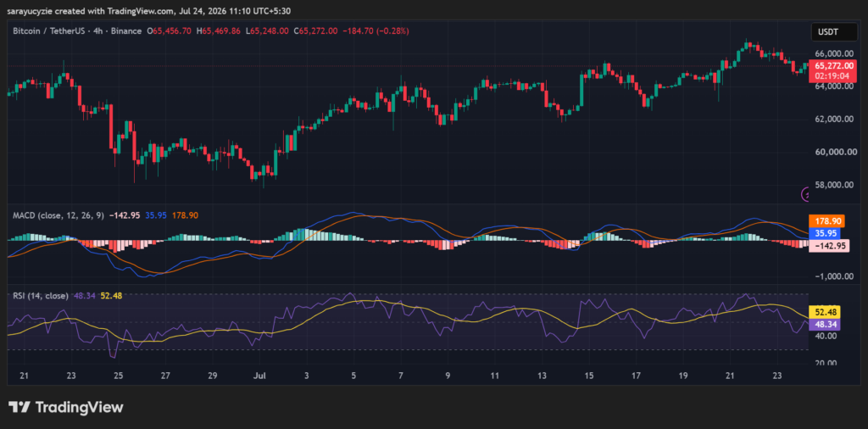This screenshot has width=868, height=429.
Task: Click the 62,000.00 price scale label
Action: [832, 119]
